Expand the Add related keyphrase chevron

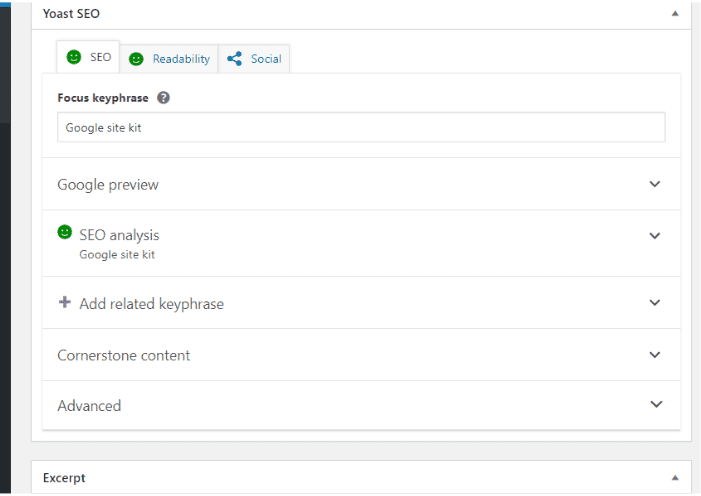coord(655,303)
